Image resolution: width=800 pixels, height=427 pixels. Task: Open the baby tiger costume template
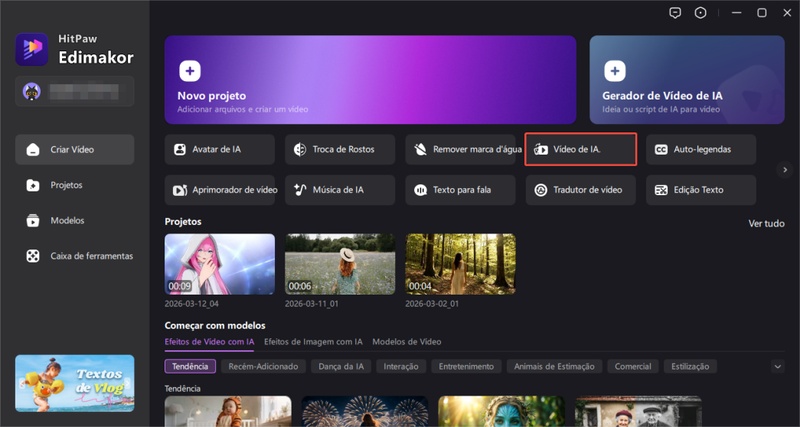228,412
